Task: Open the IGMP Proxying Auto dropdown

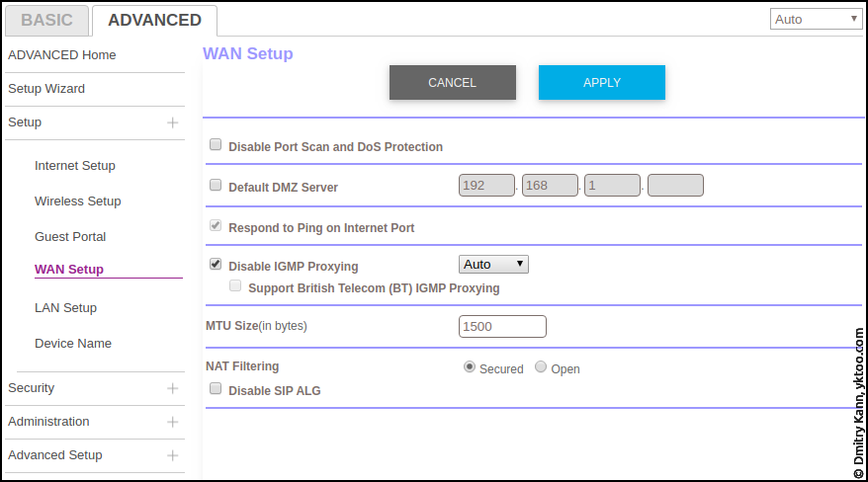Action: [x=493, y=265]
